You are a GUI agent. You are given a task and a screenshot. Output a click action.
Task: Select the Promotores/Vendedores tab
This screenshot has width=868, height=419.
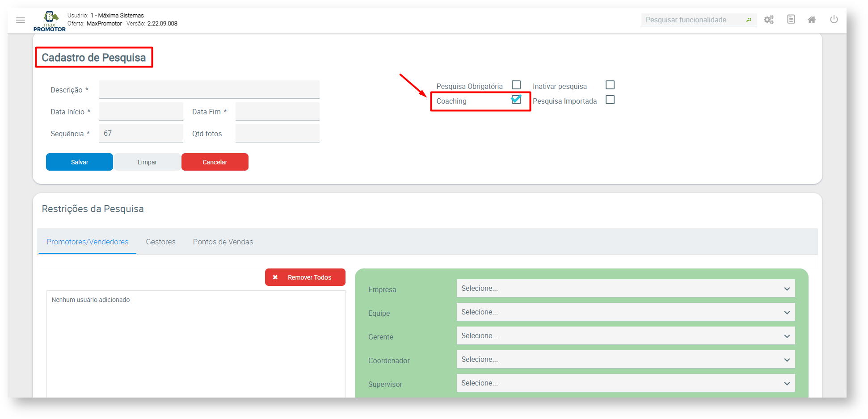[x=88, y=242]
